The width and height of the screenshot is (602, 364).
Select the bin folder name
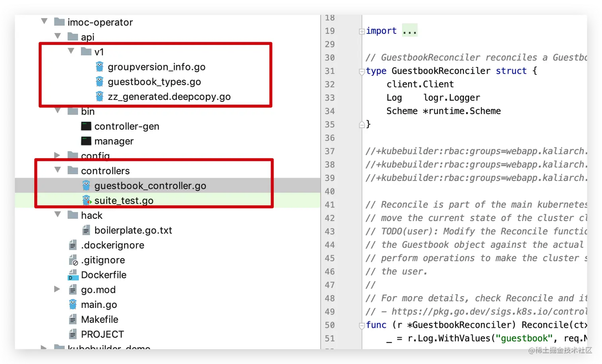tap(88, 111)
